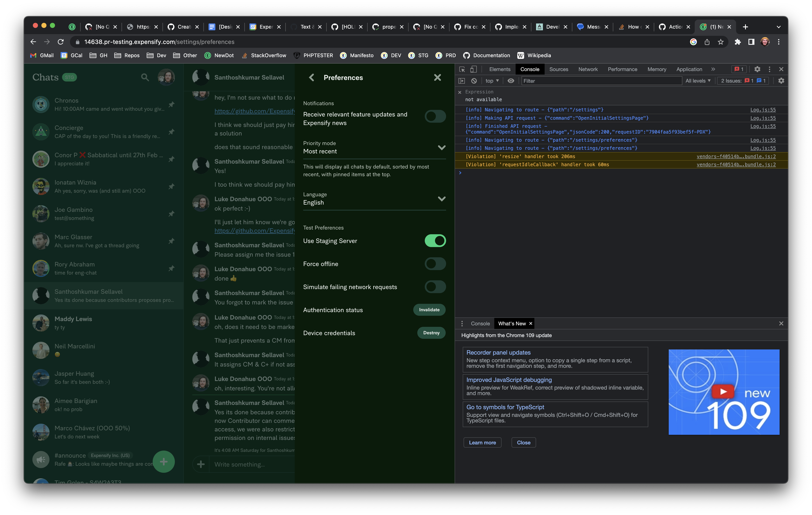The image size is (812, 515).
Task: Switch to the Network tab in DevTools
Action: pyautogui.click(x=588, y=69)
